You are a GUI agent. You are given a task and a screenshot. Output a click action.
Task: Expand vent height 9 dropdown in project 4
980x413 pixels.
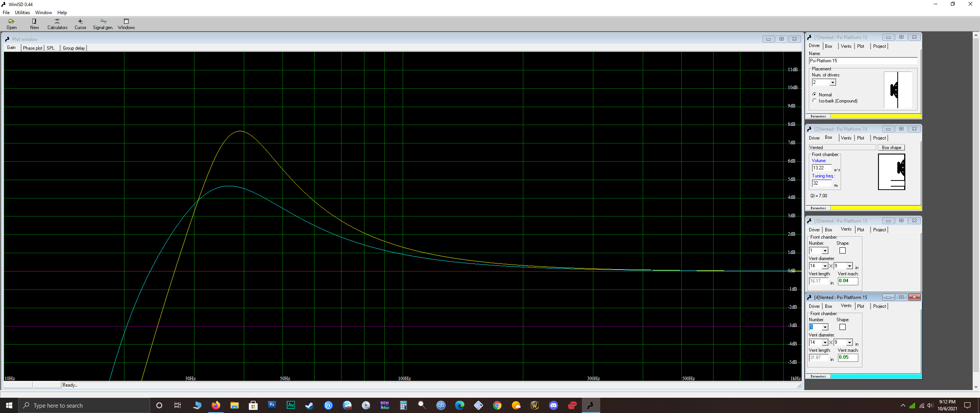coord(849,342)
